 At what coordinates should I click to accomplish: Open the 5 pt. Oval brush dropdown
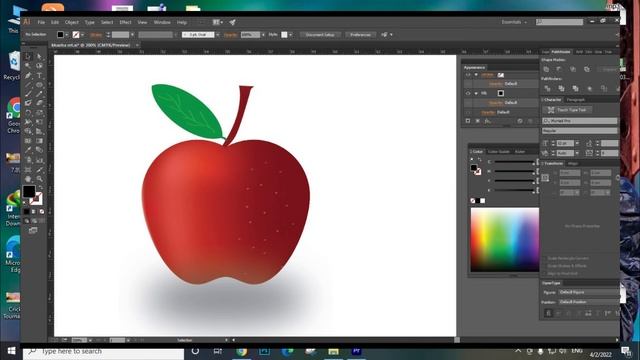[x=217, y=35]
